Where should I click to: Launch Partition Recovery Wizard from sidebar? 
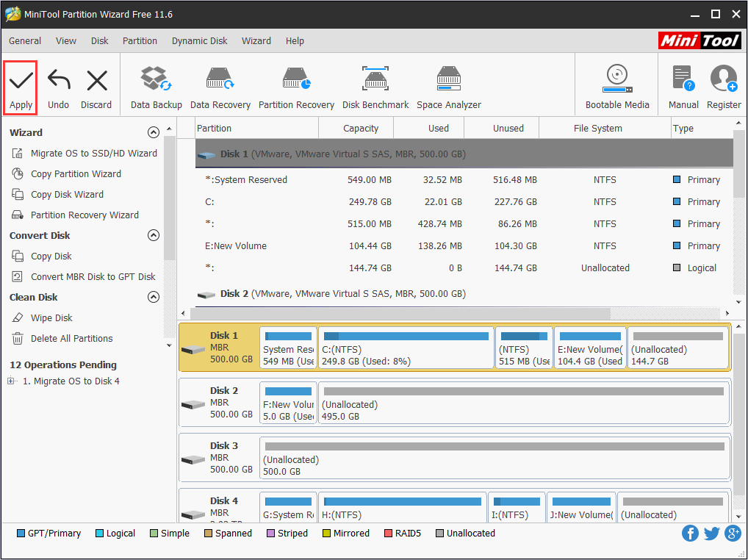[x=75, y=215]
